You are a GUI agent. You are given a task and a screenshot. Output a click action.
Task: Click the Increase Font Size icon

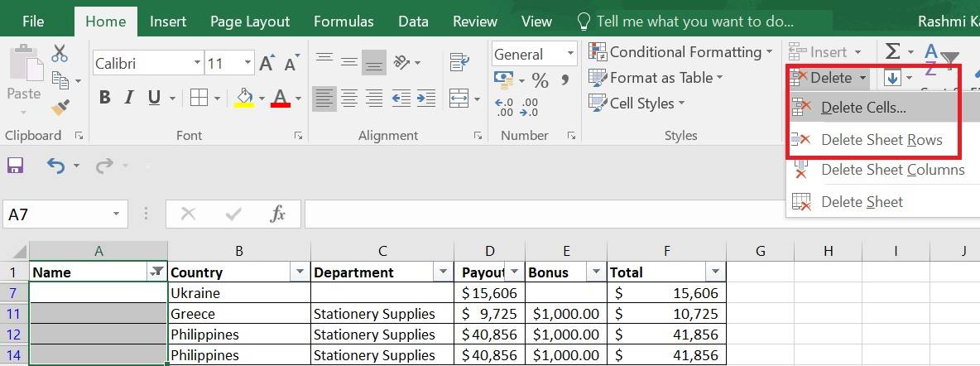tap(267, 63)
